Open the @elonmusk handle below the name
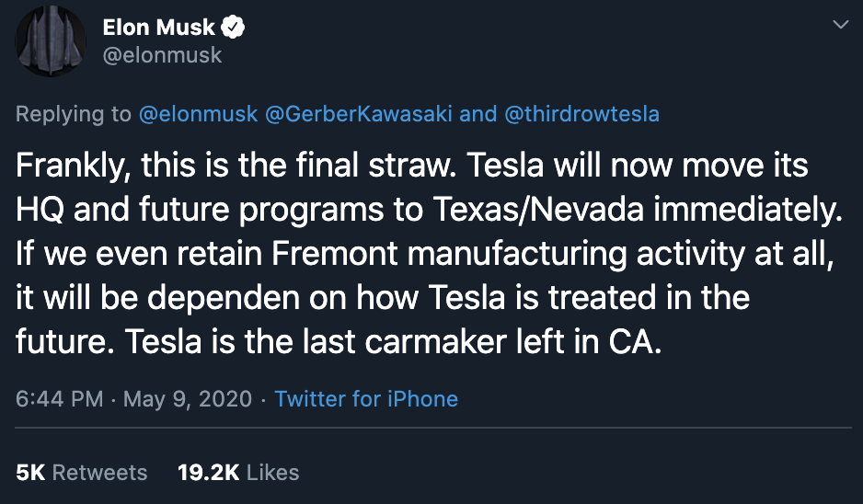 point(162,55)
